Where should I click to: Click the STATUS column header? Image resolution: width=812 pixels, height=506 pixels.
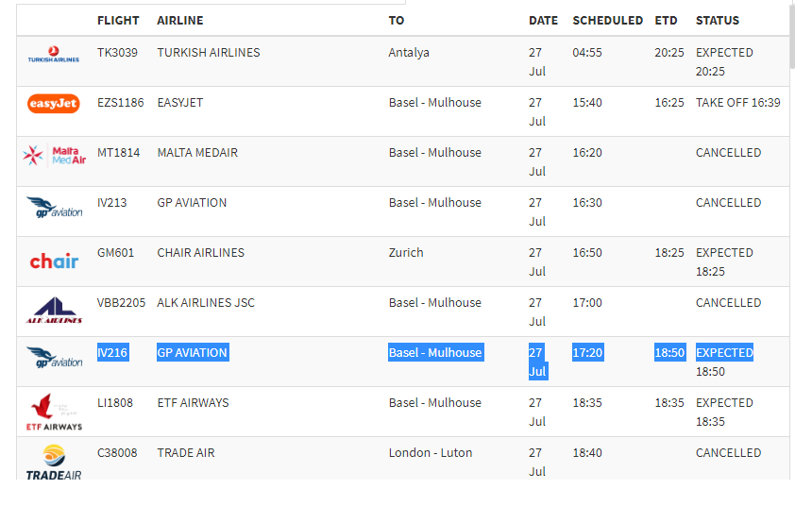click(718, 20)
